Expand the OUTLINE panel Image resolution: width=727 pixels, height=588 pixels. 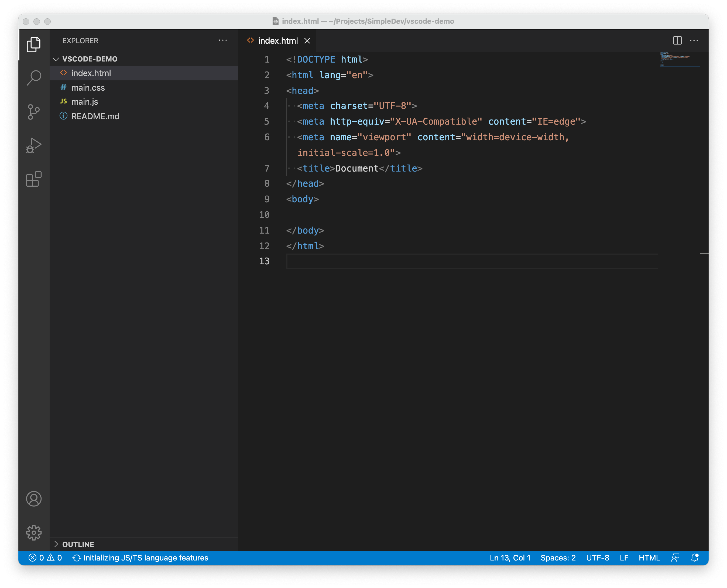pyautogui.click(x=78, y=544)
